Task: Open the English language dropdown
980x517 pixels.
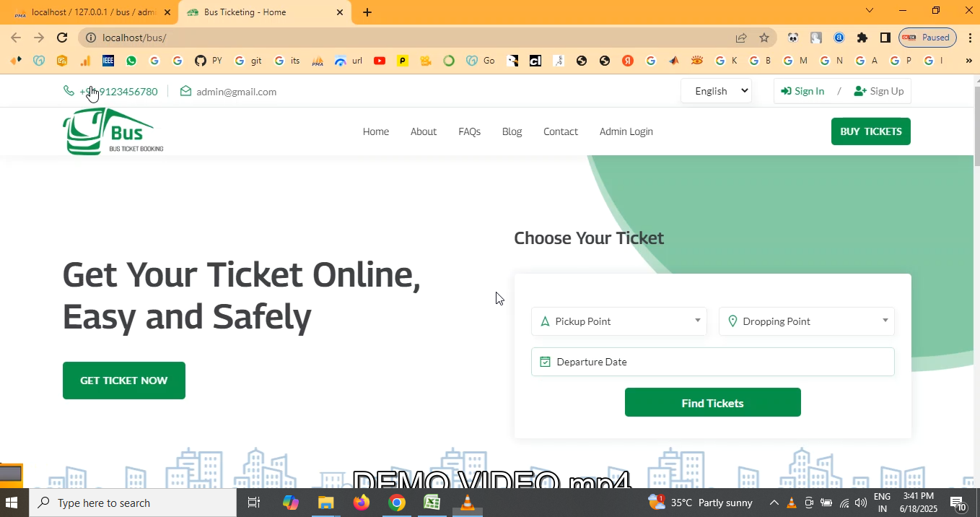Action: 717,91
